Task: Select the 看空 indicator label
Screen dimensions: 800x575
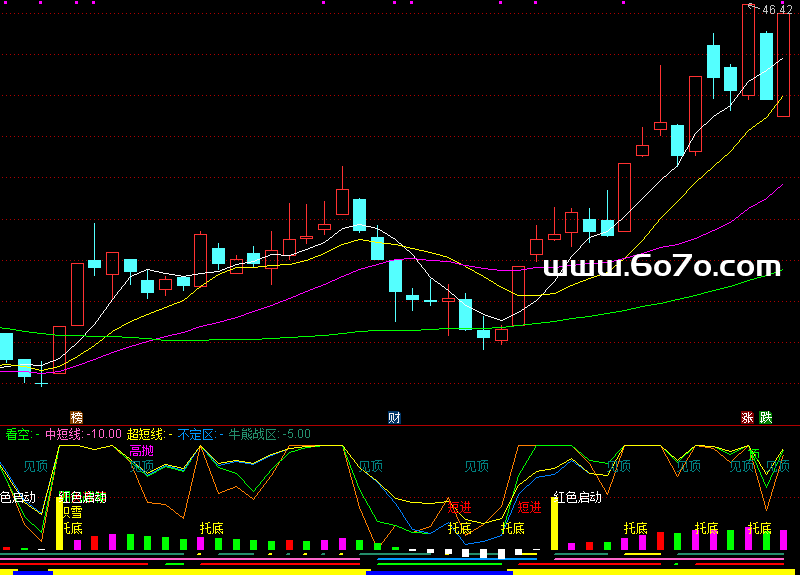Action: [x=18, y=434]
